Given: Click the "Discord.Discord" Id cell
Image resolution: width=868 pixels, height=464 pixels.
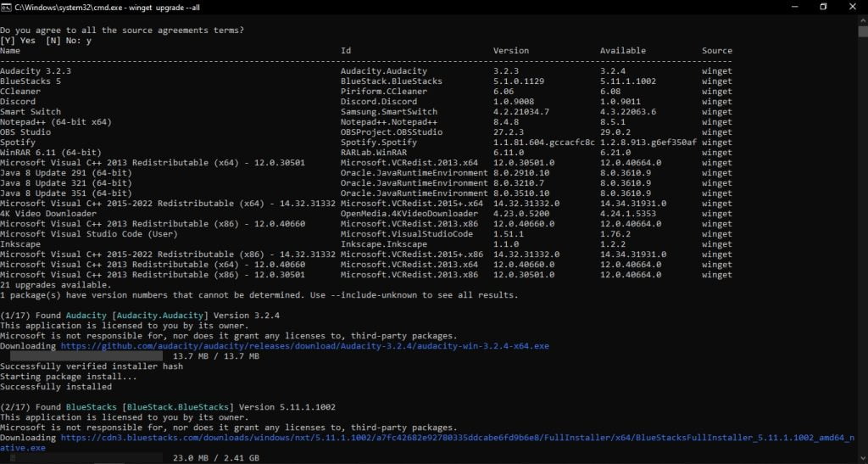Looking at the screenshot, I should (x=379, y=101).
